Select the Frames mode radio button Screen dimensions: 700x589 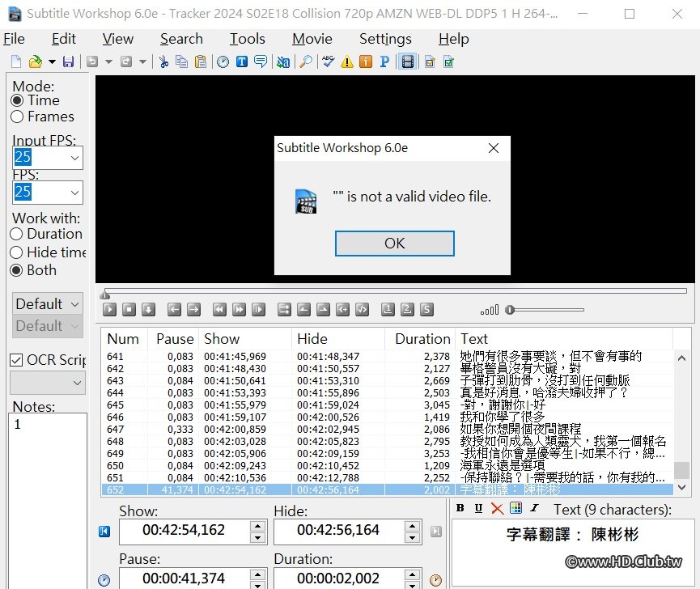click(17, 117)
